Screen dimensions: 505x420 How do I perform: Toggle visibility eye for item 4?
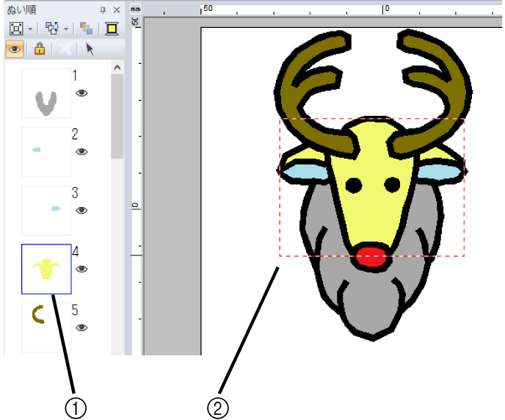(81, 269)
